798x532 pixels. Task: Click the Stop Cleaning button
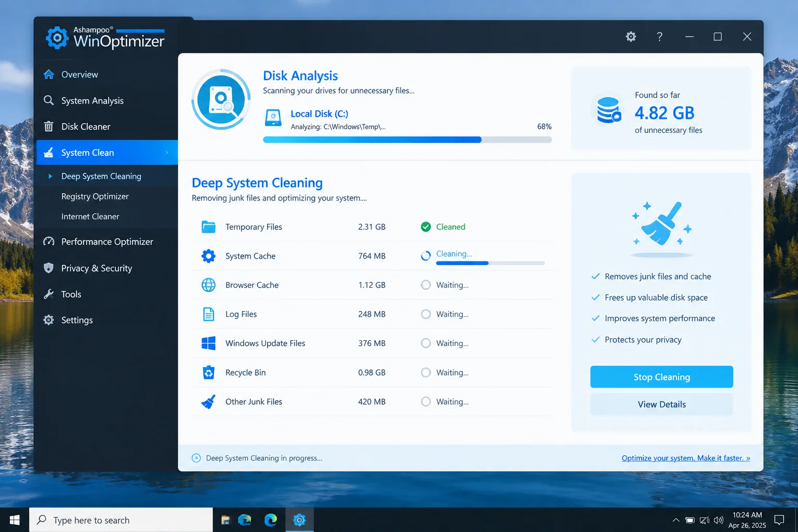click(x=661, y=377)
